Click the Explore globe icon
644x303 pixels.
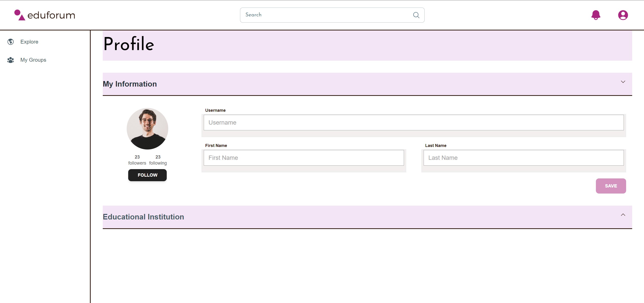[11, 42]
